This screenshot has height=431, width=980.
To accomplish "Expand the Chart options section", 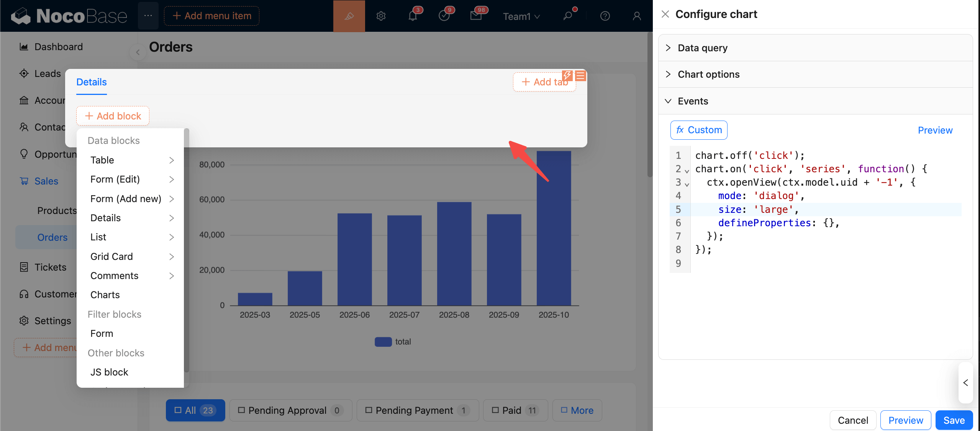I will pos(708,74).
